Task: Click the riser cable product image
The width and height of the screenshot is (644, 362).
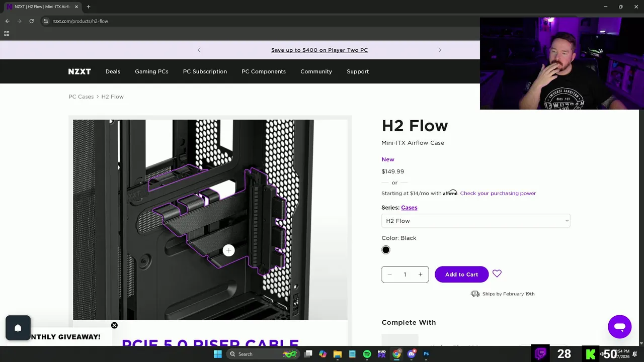Action: 210,219
